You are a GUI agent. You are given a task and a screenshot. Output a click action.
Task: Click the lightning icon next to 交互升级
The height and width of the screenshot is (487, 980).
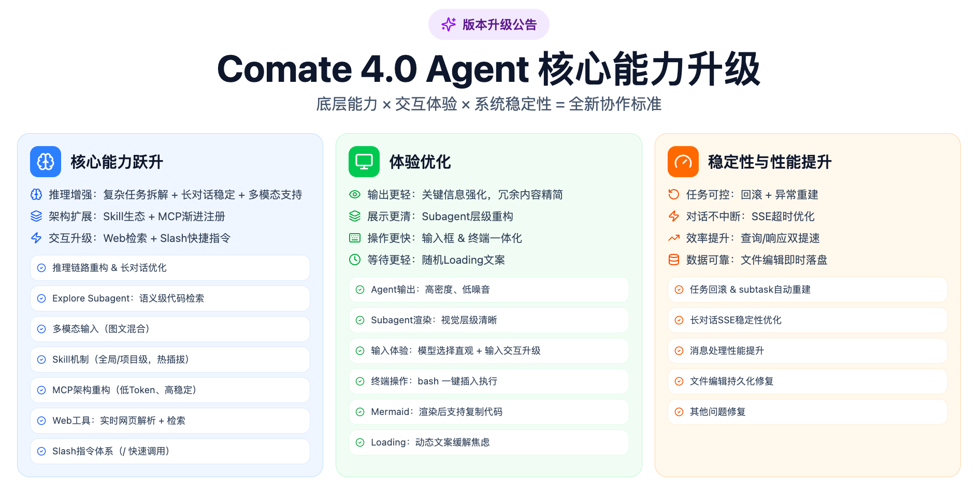click(36, 238)
